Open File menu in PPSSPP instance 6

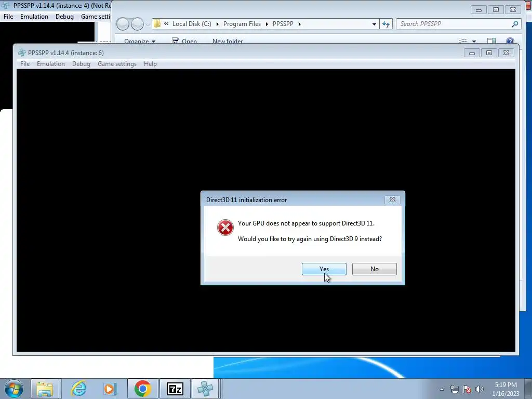pyautogui.click(x=25, y=64)
